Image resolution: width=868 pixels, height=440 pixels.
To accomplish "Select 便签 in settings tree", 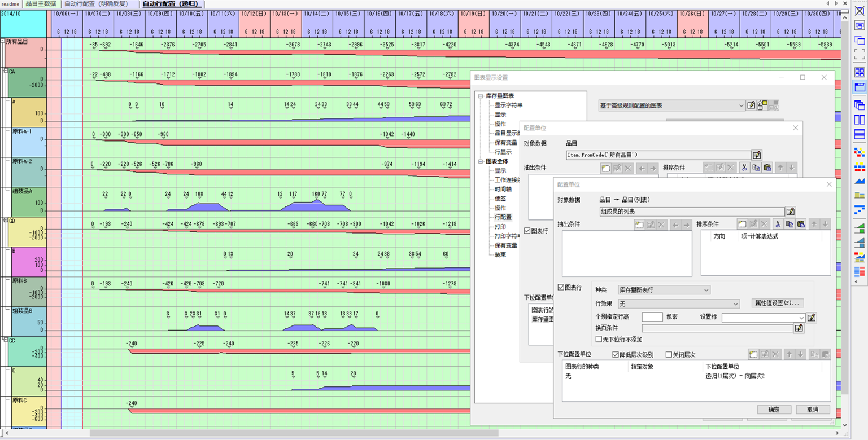I will (500, 199).
